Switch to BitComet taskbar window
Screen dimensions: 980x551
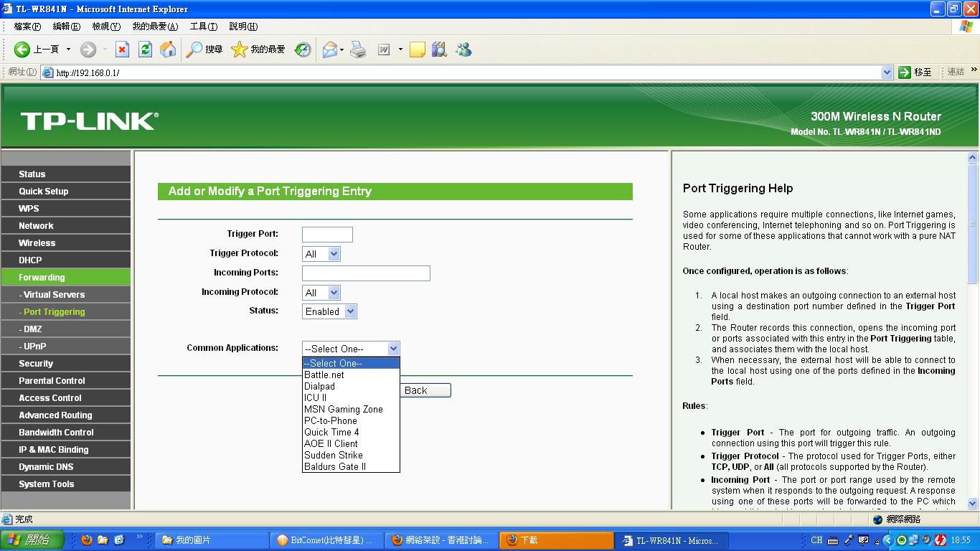(326, 540)
